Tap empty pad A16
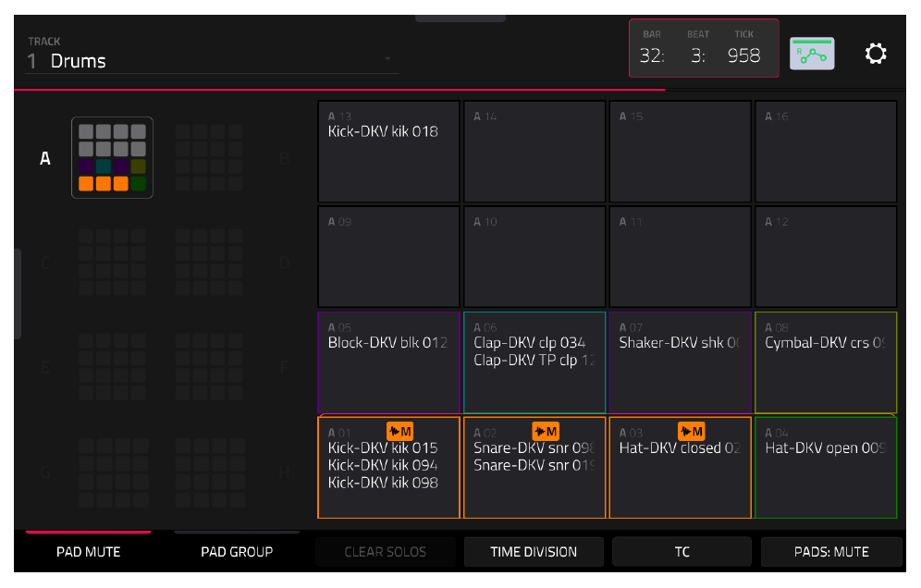Viewport: 921px width, 588px height. 826,152
